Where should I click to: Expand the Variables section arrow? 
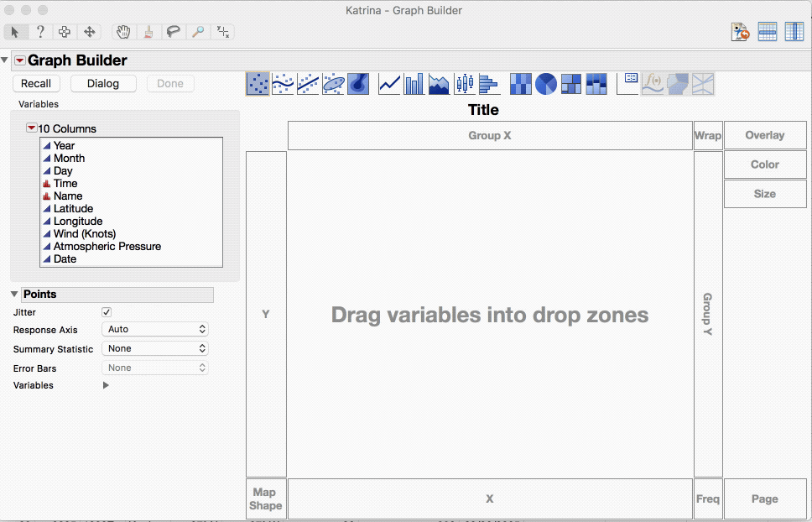(x=105, y=385)
